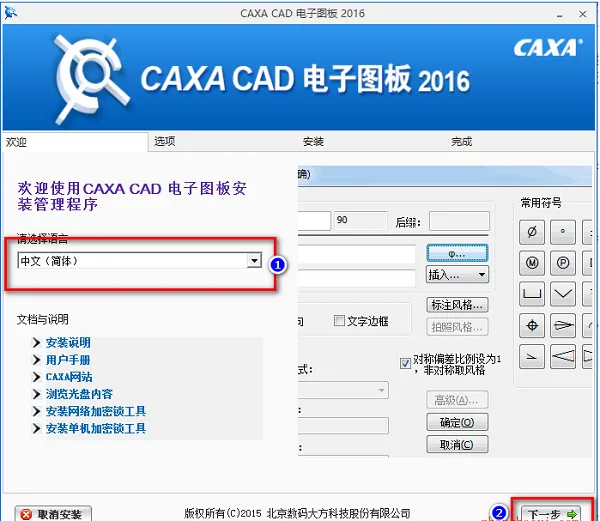Image resolution: width=600 pixels, height=521 pixels.
Task: Click the degree ° symbol button
Action: 562,232
